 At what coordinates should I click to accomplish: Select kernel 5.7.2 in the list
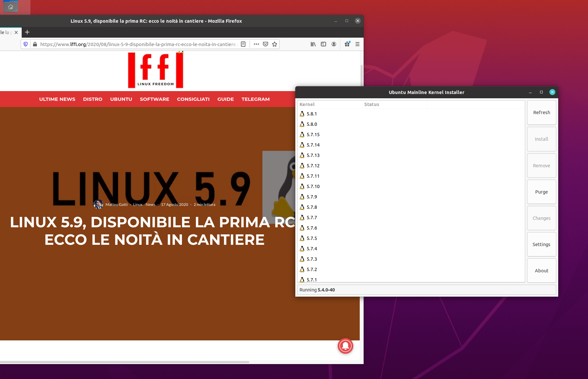coord(411,269)
